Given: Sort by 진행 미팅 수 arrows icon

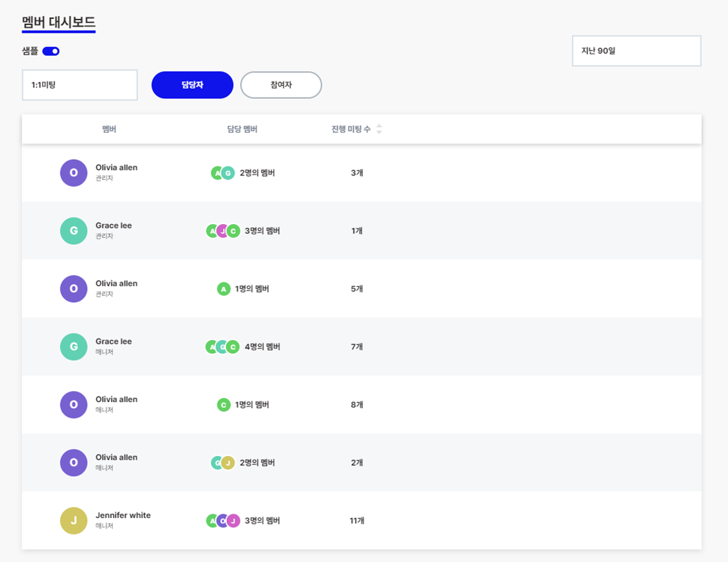Looking at the screenshot, I should [x=379, y=129].
